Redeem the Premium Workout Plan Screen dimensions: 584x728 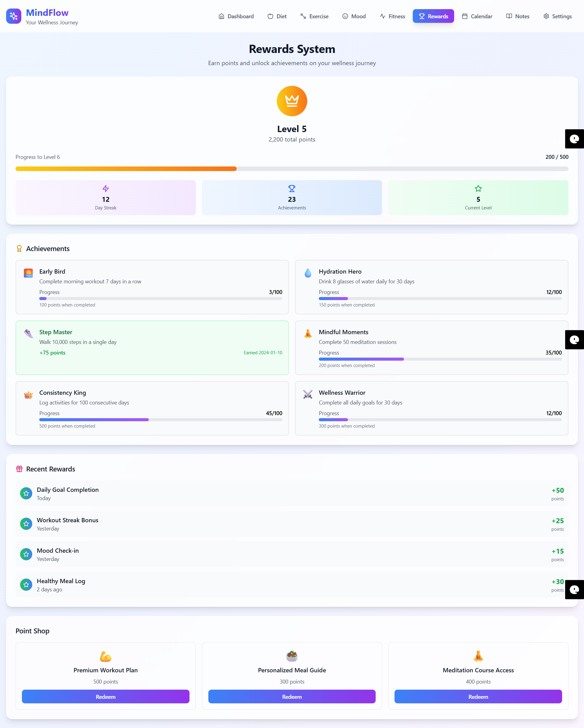pyautogui.click(x=106, y=697)
